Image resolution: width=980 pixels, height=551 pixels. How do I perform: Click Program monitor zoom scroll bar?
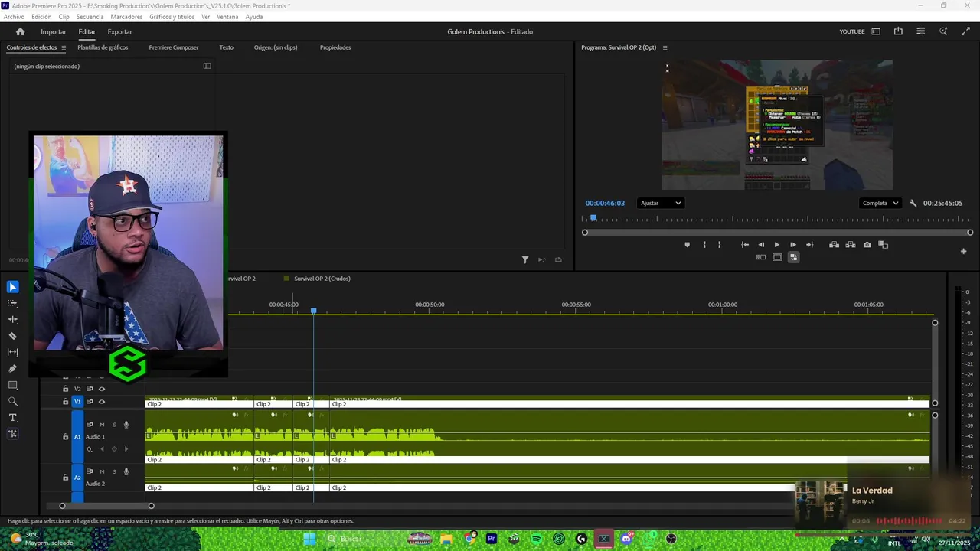[777, 233]
